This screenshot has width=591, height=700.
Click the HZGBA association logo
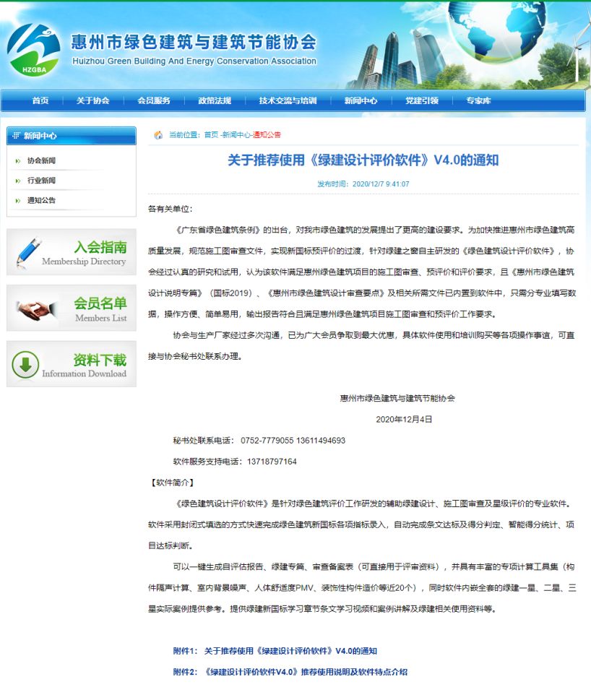pos(34,51)
